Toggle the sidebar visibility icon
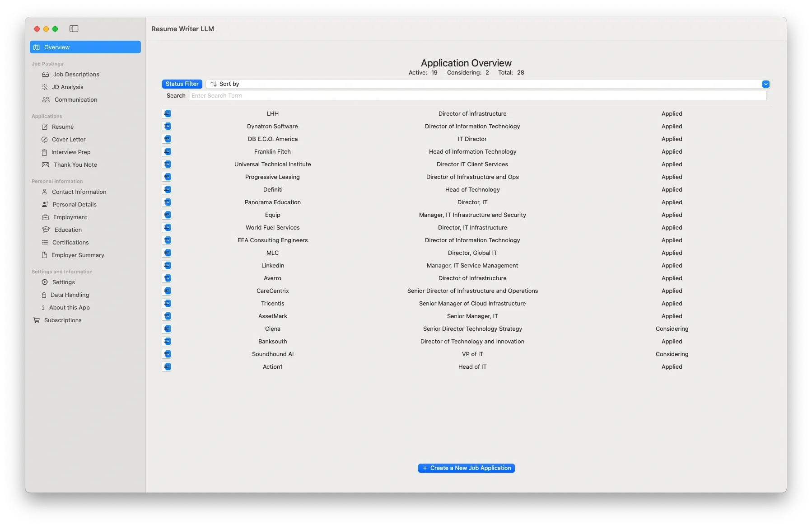812x526 pixels. click(x=74, y=29)
